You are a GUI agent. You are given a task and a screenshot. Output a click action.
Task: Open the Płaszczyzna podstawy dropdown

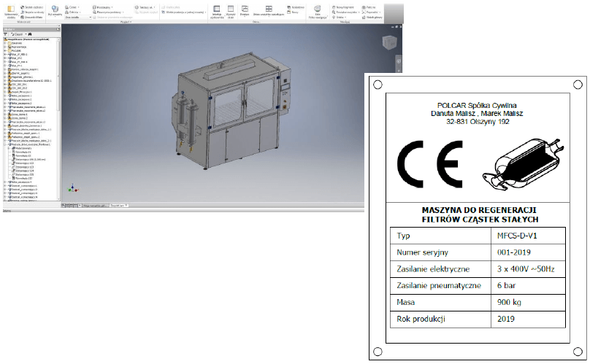tap(109, 12)
